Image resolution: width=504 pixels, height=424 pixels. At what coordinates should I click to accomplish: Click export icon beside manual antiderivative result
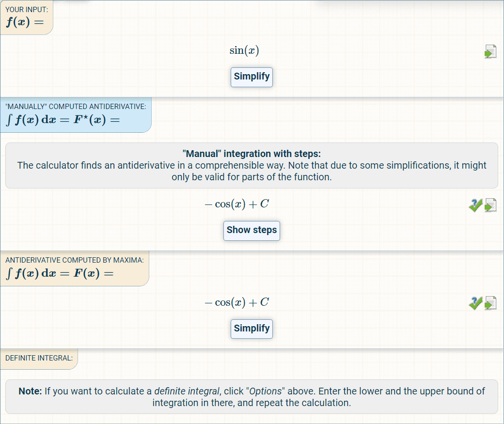490,205
